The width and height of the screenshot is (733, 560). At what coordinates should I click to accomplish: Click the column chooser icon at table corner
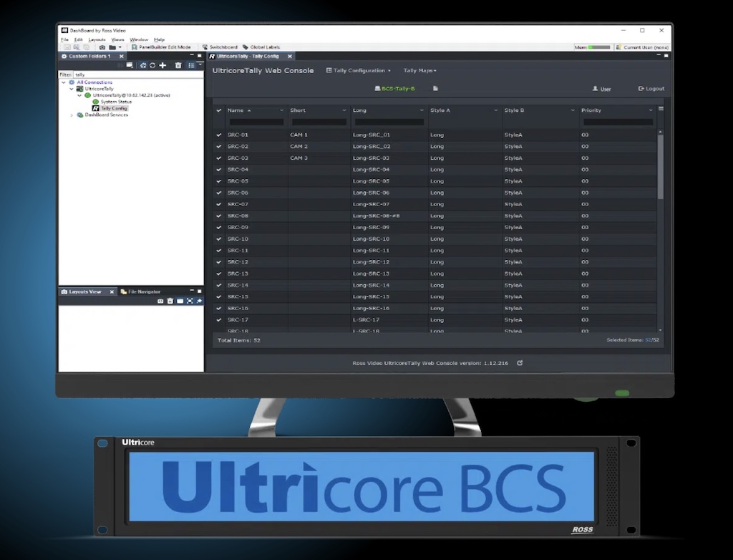[661, 109]
